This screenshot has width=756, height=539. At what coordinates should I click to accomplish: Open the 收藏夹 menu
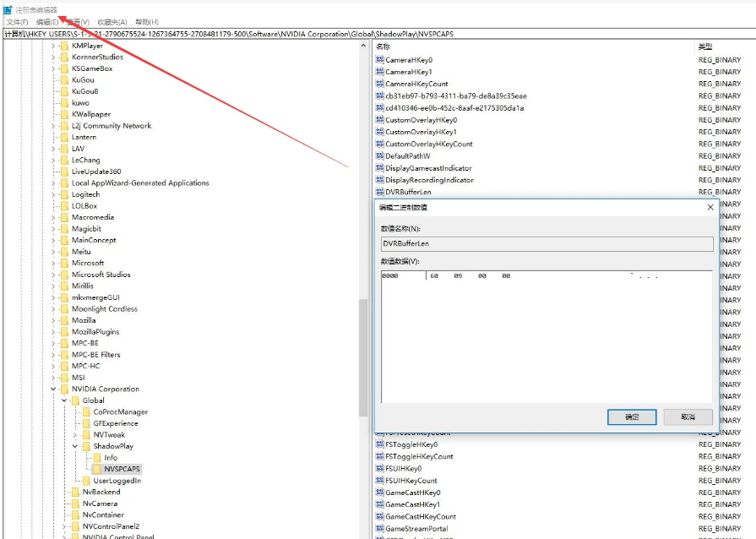(111, 21)
